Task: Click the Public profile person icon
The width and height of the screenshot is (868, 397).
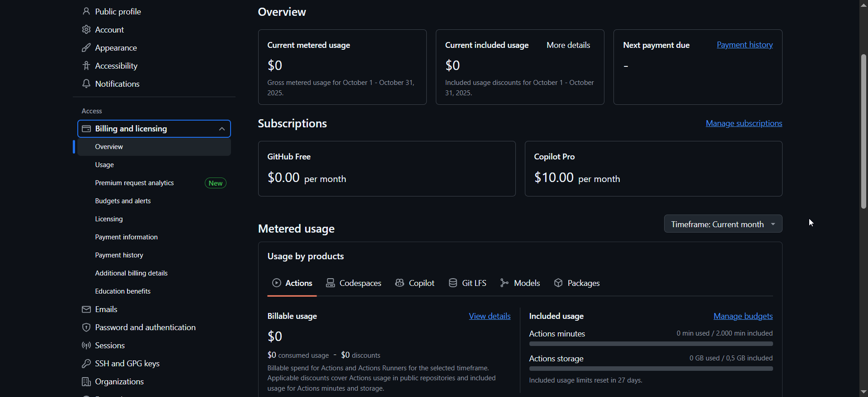Action: (86, 11)
